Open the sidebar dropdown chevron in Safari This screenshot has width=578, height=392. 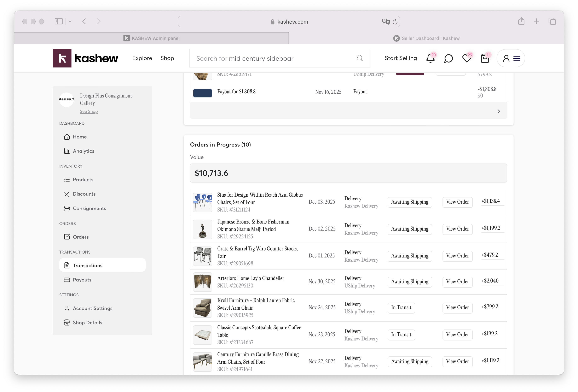tap(70, 22)
